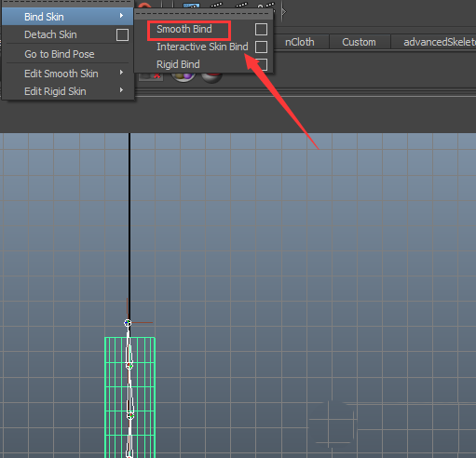476x458 pixels.
Task: Switch to the Custom shelf tab
Action: [359, 42]
